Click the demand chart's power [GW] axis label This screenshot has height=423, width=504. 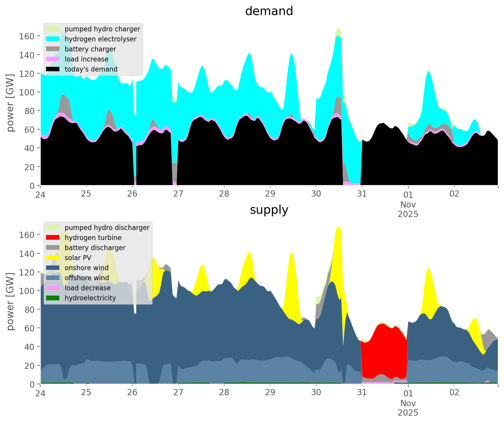coord(10,103)
